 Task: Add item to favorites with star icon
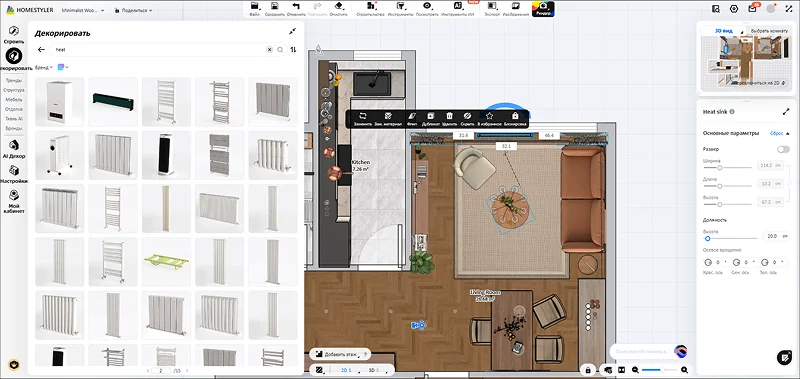(489, 116)
